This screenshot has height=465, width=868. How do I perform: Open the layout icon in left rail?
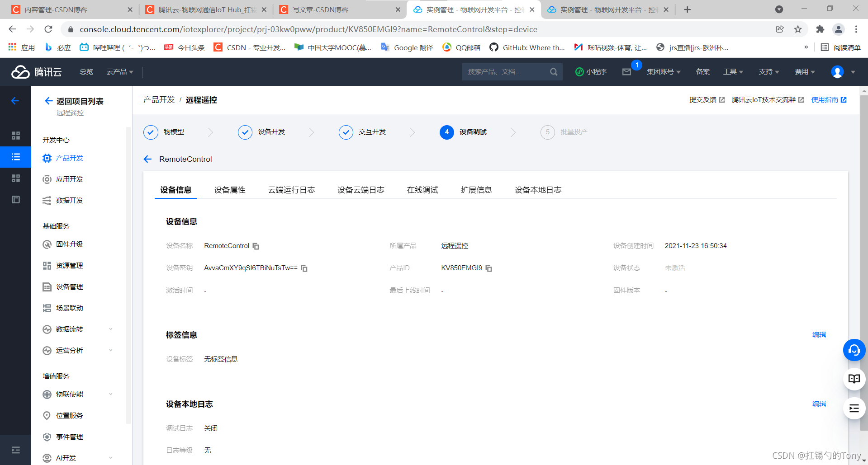[x=16, y=200]
